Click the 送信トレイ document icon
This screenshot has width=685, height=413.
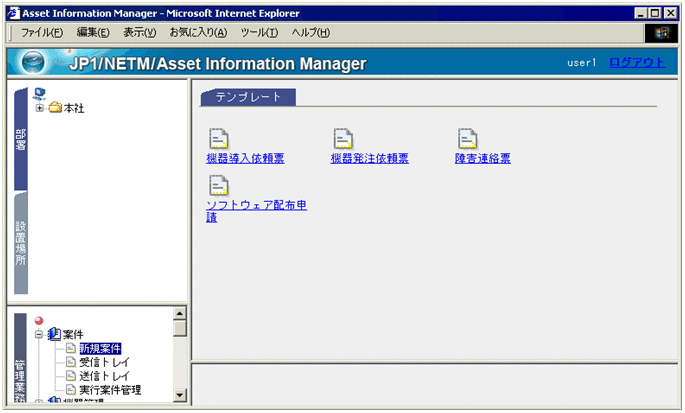tap(71, 376)
